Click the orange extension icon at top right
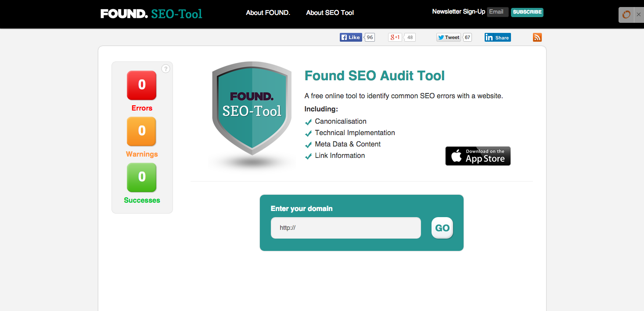 click(x=626, y=14)
